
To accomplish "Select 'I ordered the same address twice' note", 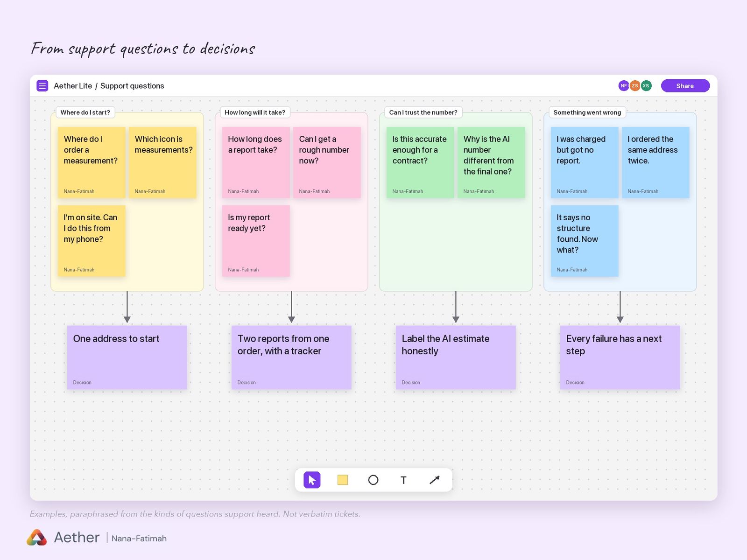I will tap(655, 162).
